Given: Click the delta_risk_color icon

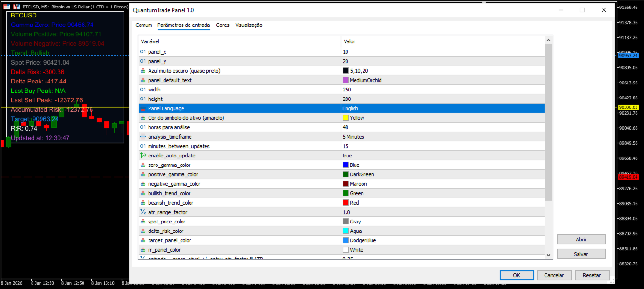Looking at the screenshot, I should pyautogui.click(x=143, y=231).
